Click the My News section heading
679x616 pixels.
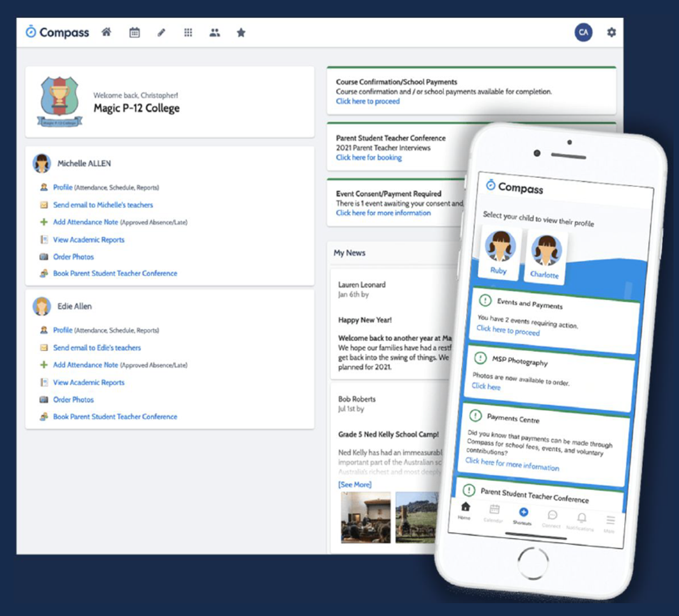pyautogui.click(x=349, y=253)
